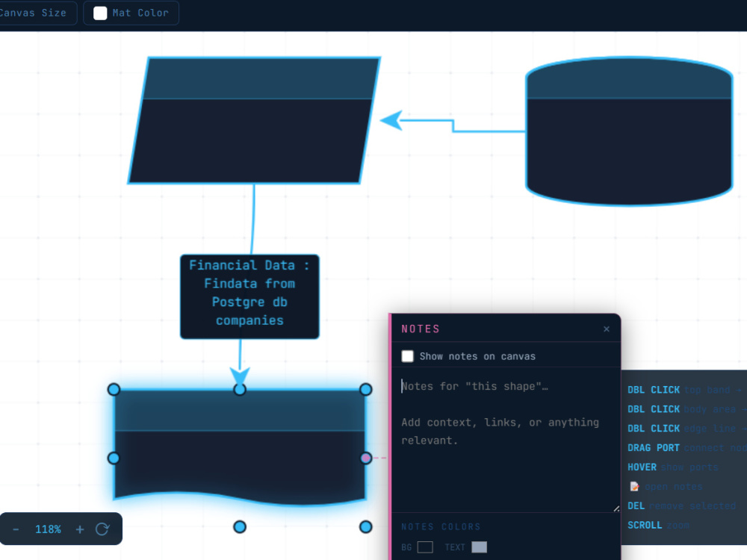Click the top-center port of selected shape
Viewport: 747px width, 560px height.
click(240, 390)
